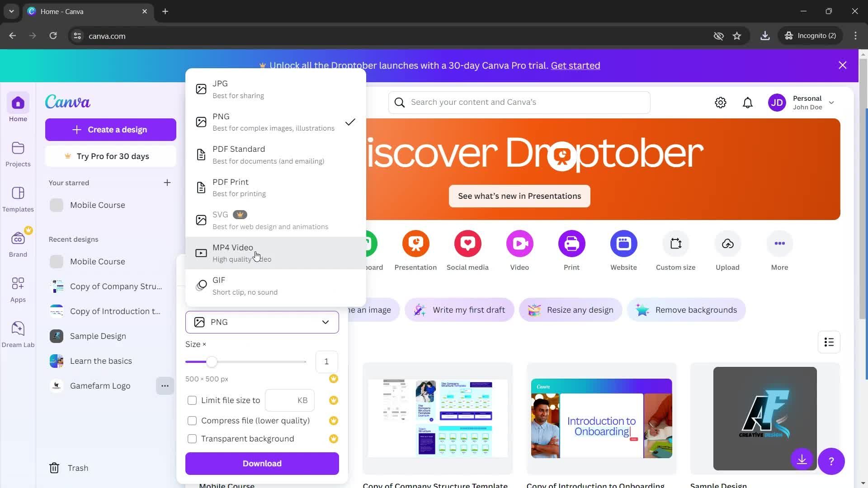Choose PDF Print format
This screenshot has width=868, height=488.
coord(276,188)
